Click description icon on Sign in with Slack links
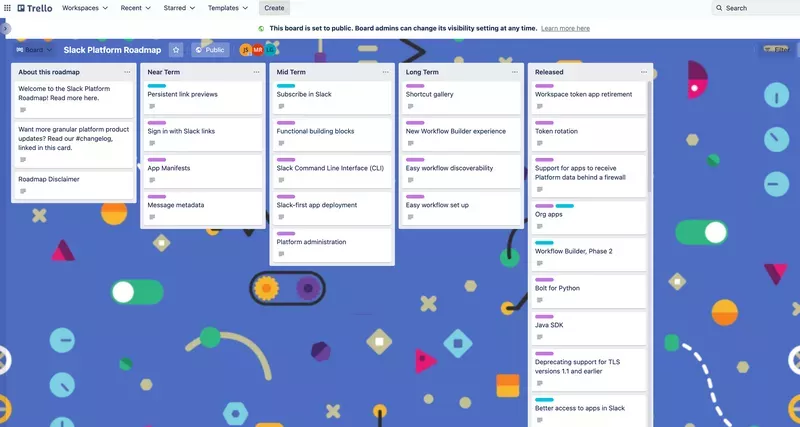 coord(152,143)
